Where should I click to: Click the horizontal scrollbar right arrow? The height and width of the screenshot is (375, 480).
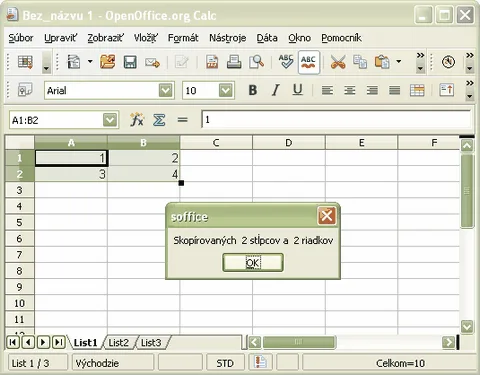tap(448, 342)
